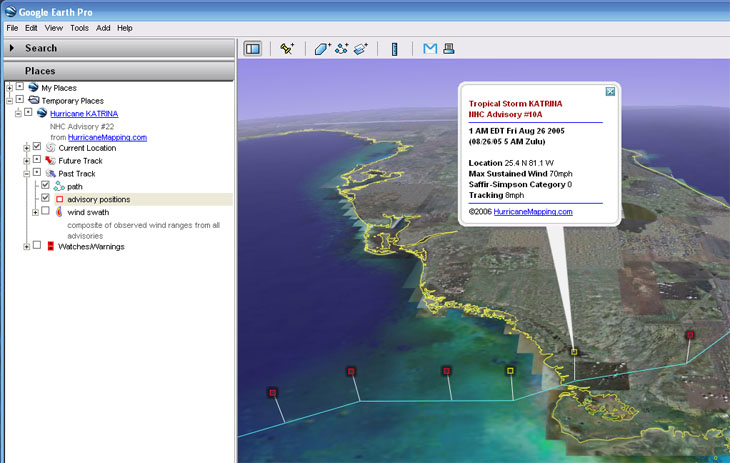This screenshot has height=463, width=730.
Task: Toggle the sidebar panel button in toolbar
Action: (253, 48)
